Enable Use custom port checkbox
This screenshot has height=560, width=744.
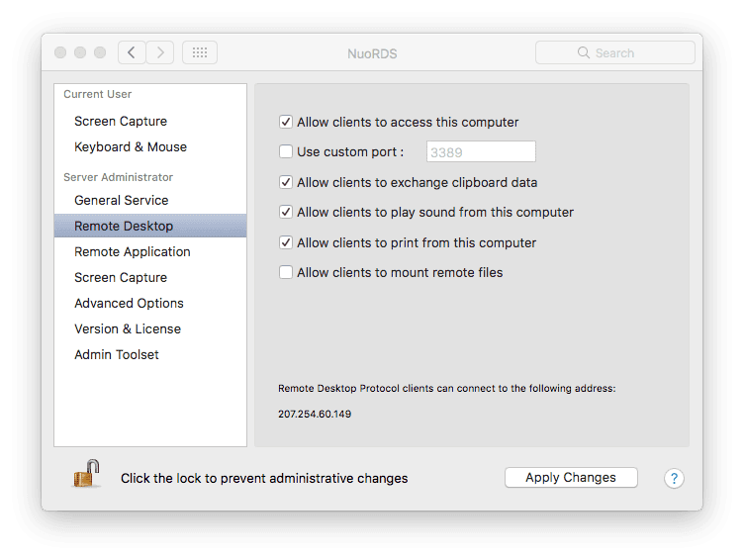pos(286,151)
